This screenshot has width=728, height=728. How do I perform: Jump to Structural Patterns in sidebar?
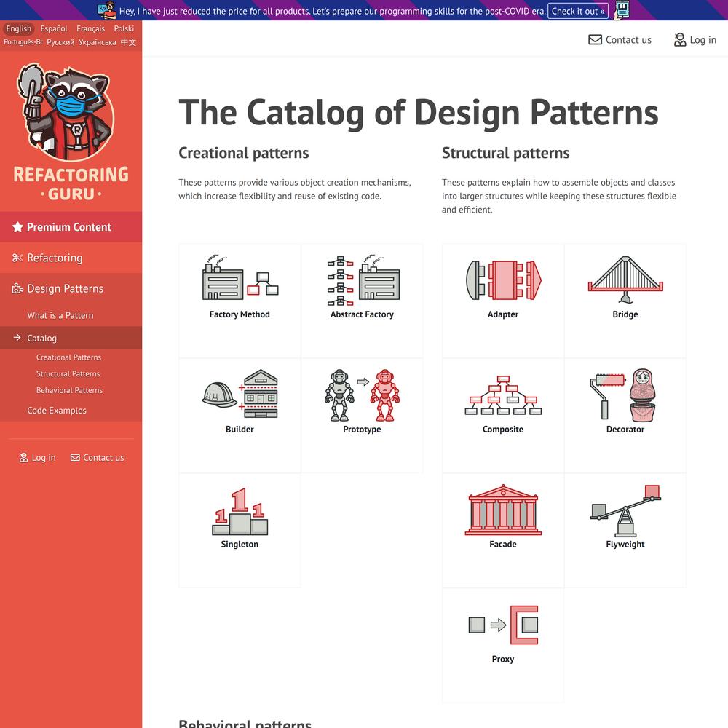pos(68,373)
